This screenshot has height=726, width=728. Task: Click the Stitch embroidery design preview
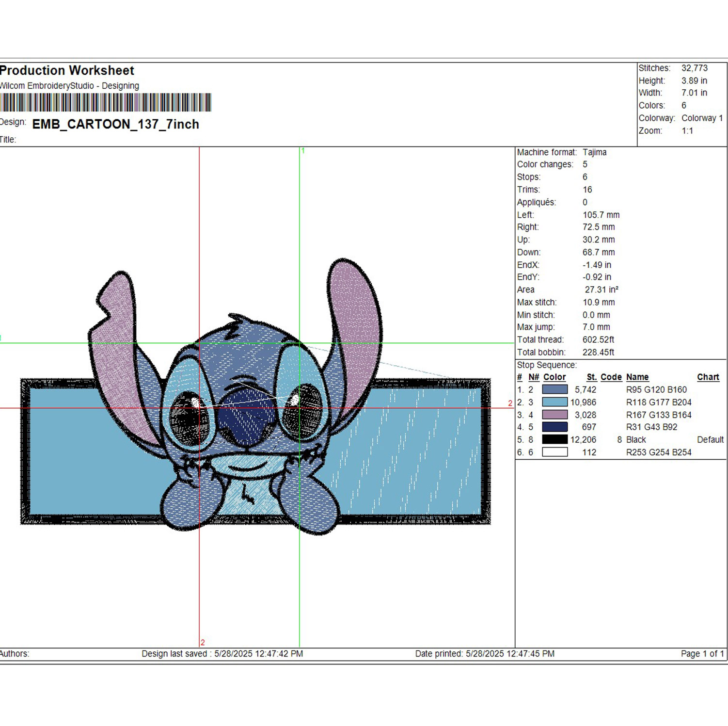255,397
